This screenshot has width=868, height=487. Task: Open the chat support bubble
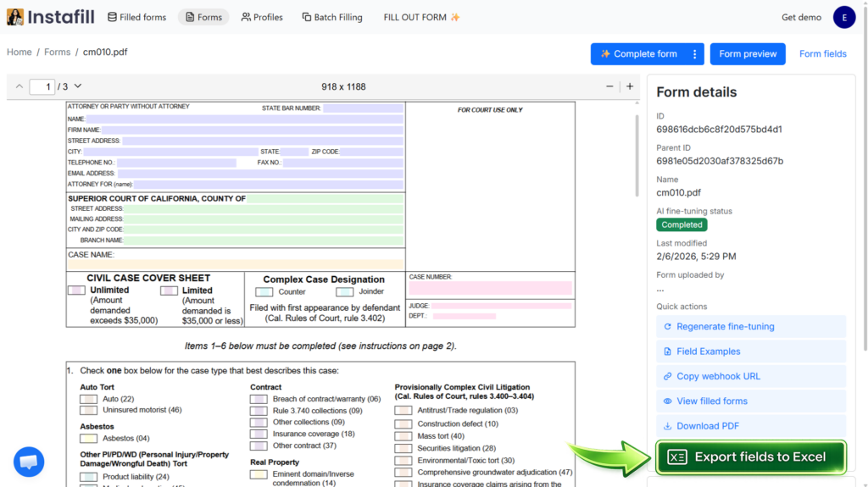click(x=29, y=462)
